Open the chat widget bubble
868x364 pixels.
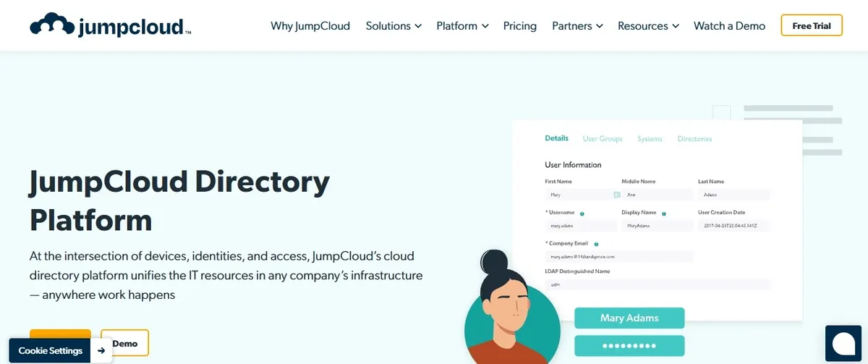pyautogui.click(x=843, y=343)
